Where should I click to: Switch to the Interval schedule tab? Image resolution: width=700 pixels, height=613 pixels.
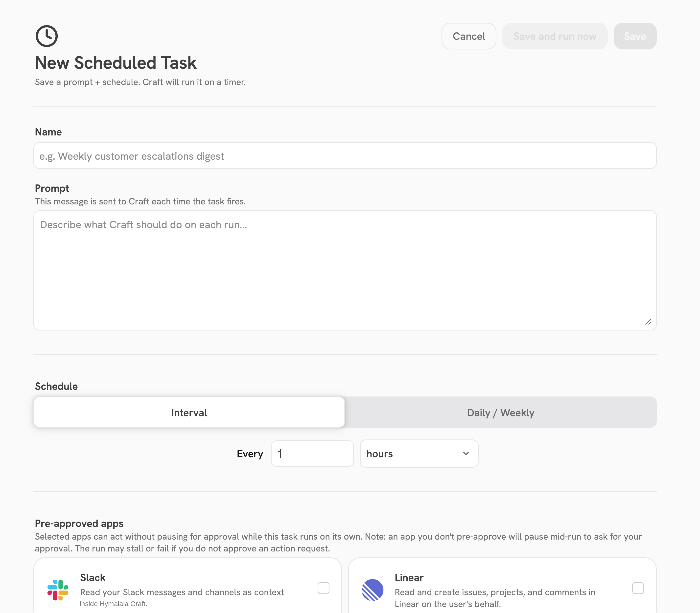pyautogui.click(x=189, y=412)
